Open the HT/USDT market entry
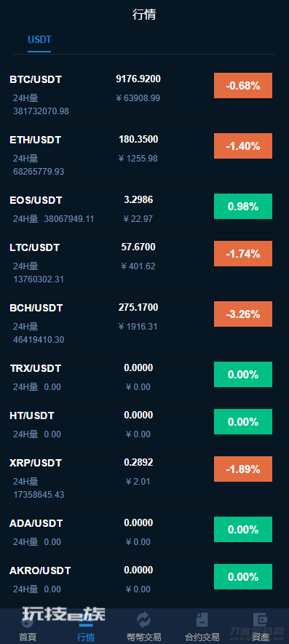 (x=144, y=424)
